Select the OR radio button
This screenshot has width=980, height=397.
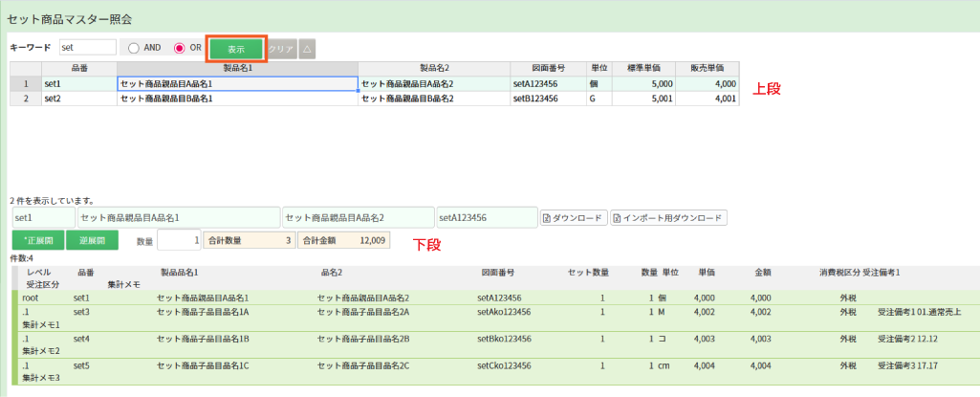[x=179, y=48]
